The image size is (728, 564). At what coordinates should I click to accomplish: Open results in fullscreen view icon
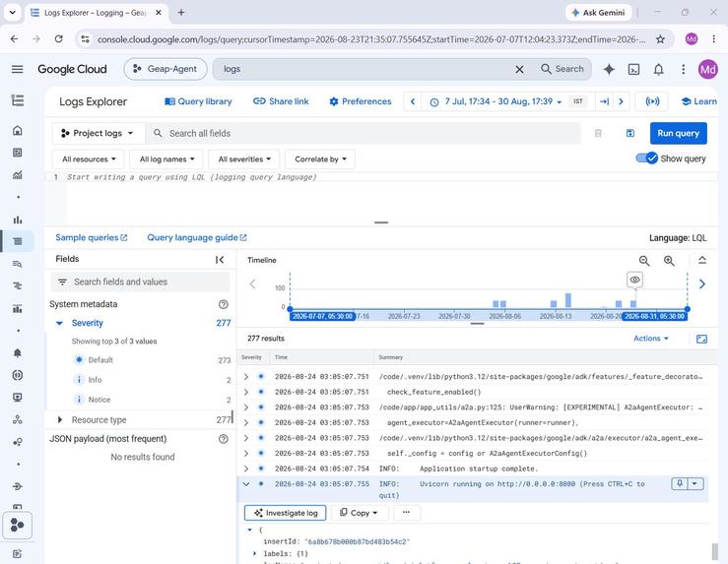(701, 339)
